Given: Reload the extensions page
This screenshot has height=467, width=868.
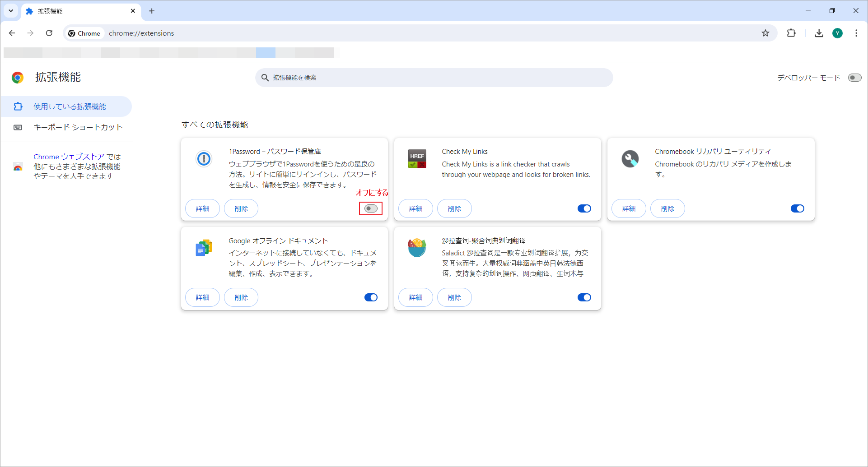Looking at the screenshot, I should 49,33.
